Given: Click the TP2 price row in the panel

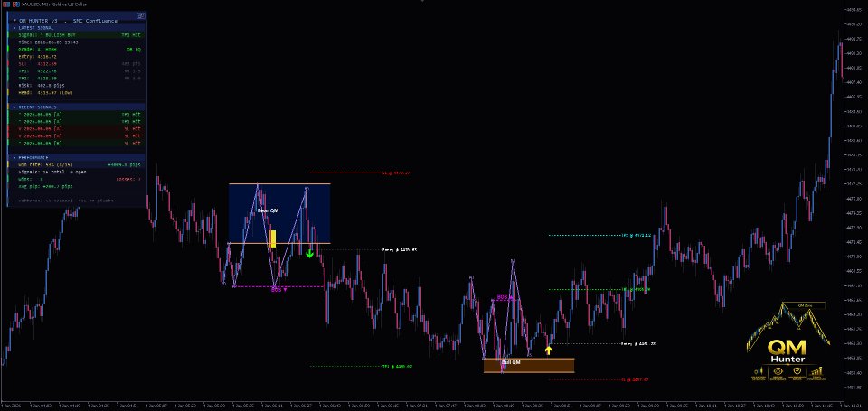Looking at the screenshot, I should (77, 78).
